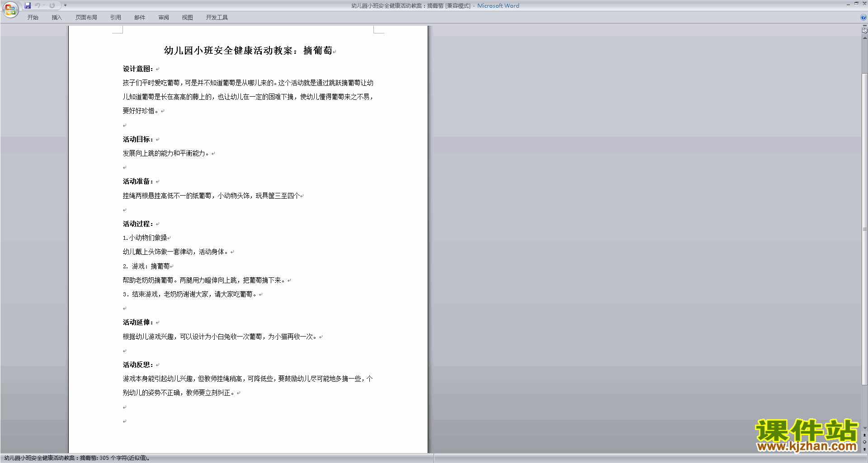Click the scrollbar down arrow
The height and width of the screenshot is (463, 868).
[864, 428]
